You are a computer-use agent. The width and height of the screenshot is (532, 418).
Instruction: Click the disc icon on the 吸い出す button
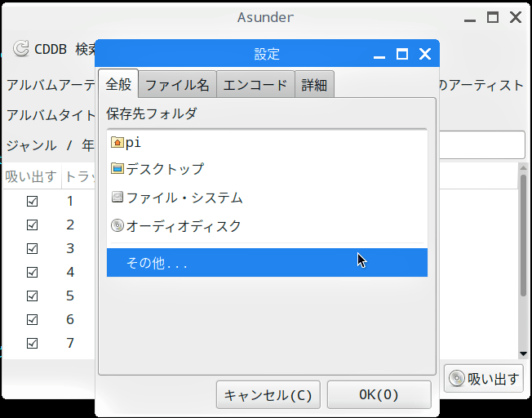pyautogui.click(x=456, y=378)
